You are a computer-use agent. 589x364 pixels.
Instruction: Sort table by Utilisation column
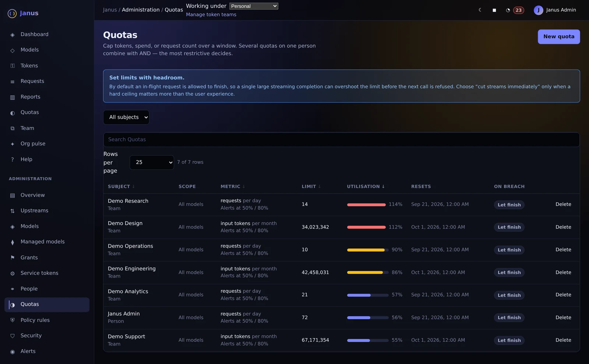pyautogui.click(x=366, y=186)
